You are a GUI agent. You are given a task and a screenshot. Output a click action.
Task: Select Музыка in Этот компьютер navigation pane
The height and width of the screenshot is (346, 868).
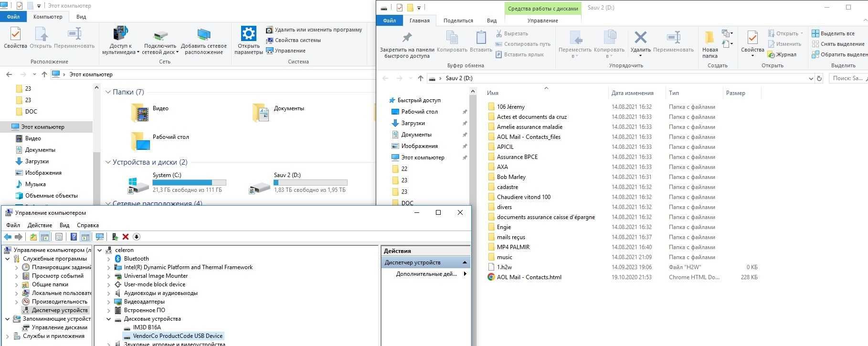[x=35, y=184]
